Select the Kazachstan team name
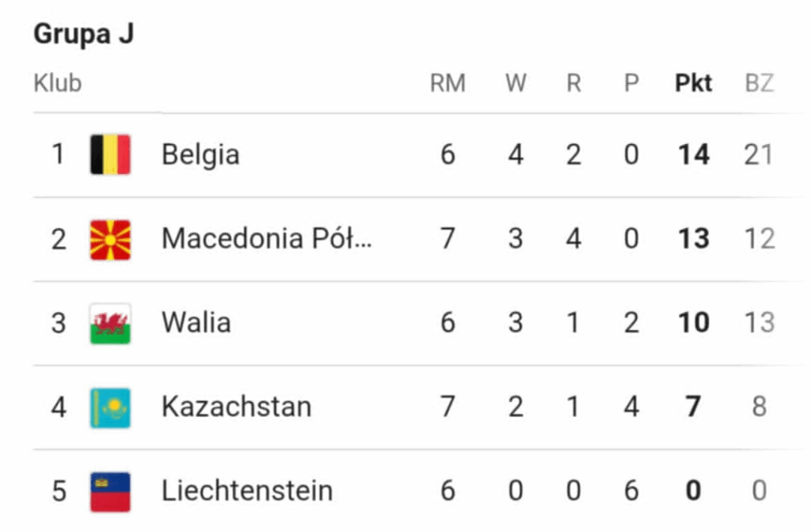This screenshot has width=811, height=532. [x=236, y=408]
